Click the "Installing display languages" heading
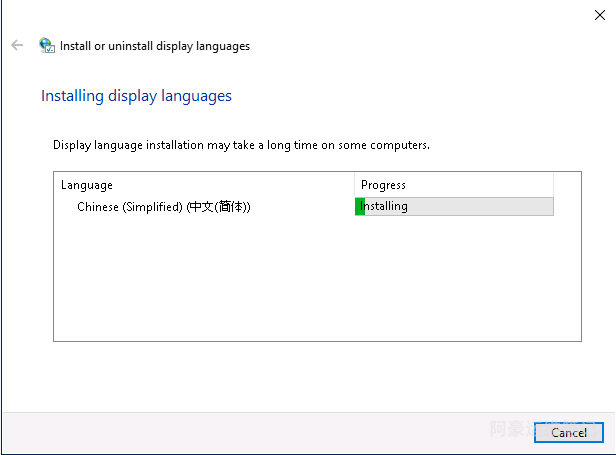Viewport: 616px width, 455px height. (x=136, y=96)
